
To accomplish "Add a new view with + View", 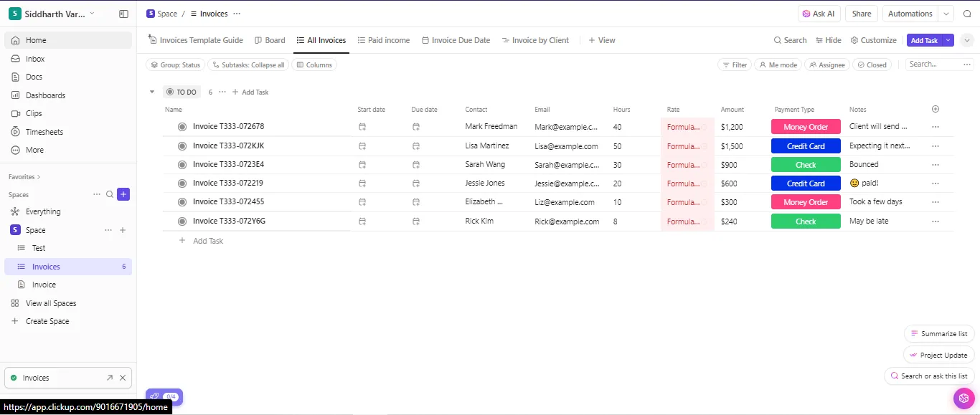I will (601, 40).
